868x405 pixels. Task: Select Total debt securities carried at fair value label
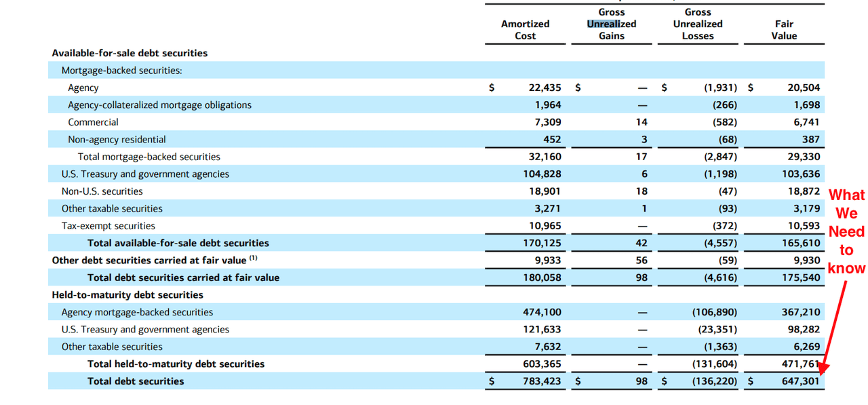[183, 277]
